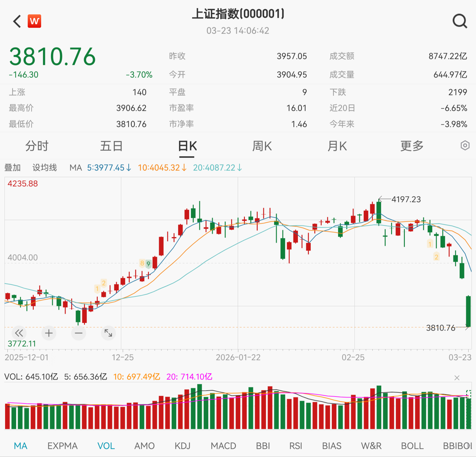The width and height of the screenshot is (476, 457).
Task: Zoom out chart with minus button
Action: click(x=79, y=333)
